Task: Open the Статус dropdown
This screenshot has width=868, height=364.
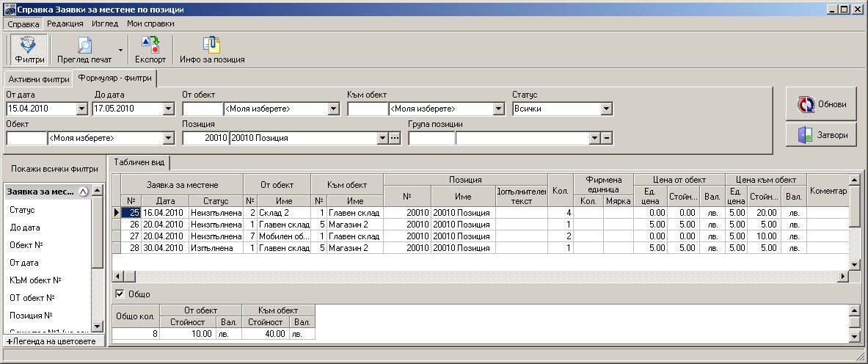Action: click(606, 109)
